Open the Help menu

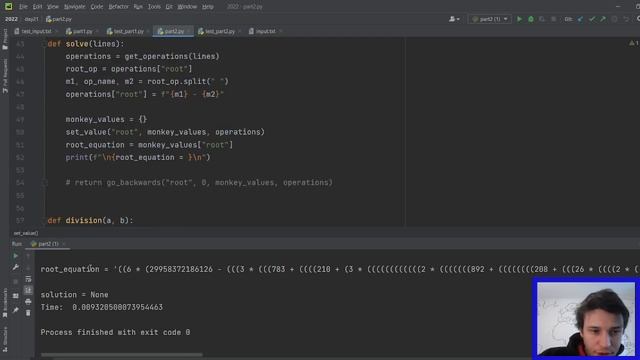click(x=208, y=7)
